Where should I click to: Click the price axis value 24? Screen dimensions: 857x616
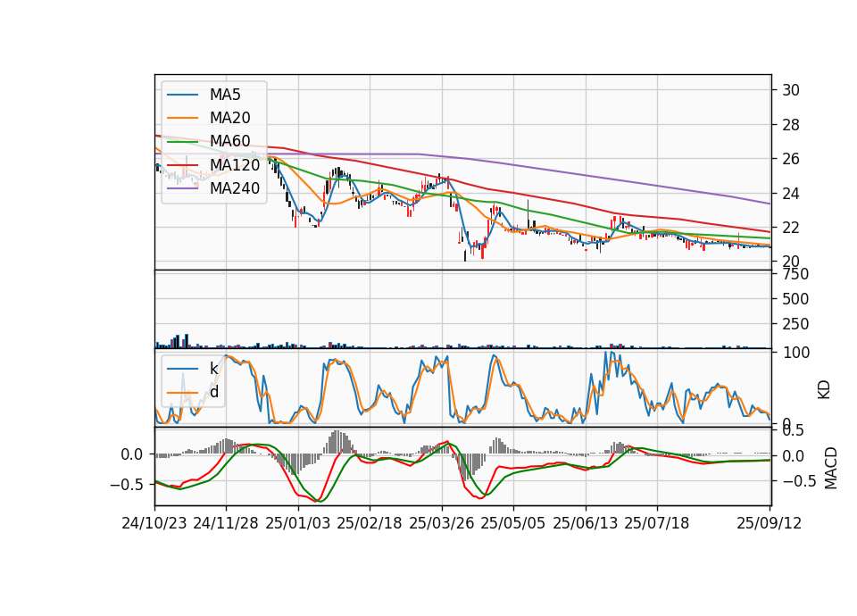tap(791, 194)
